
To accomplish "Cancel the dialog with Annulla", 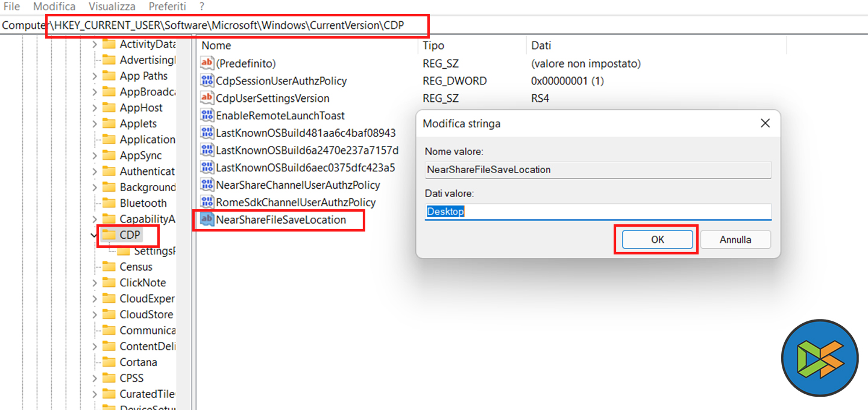I will pyautogui.click(x=735, y=239).
